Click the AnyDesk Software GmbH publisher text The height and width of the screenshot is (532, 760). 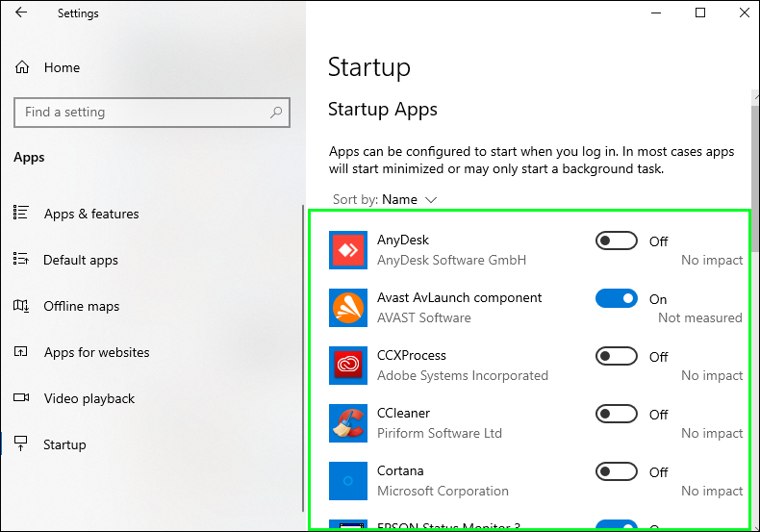[x=451, y=260]
